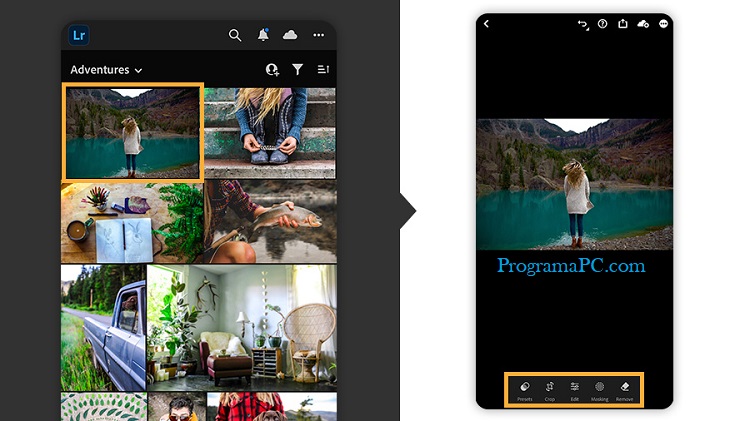Viewport: 750px width, 421px height.
Task: Tap the share export button
Action: click(x=623, y=23)
